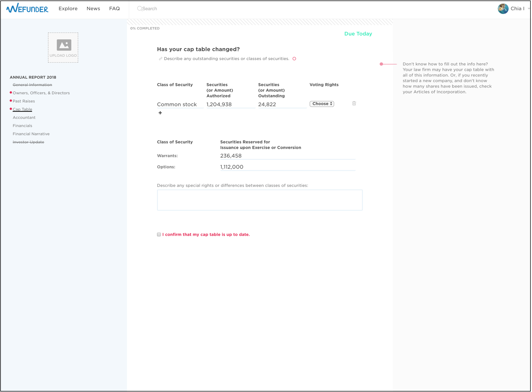
Task: Click the ANNUAL REPORT 2018 heading
Action: [33, 77]
